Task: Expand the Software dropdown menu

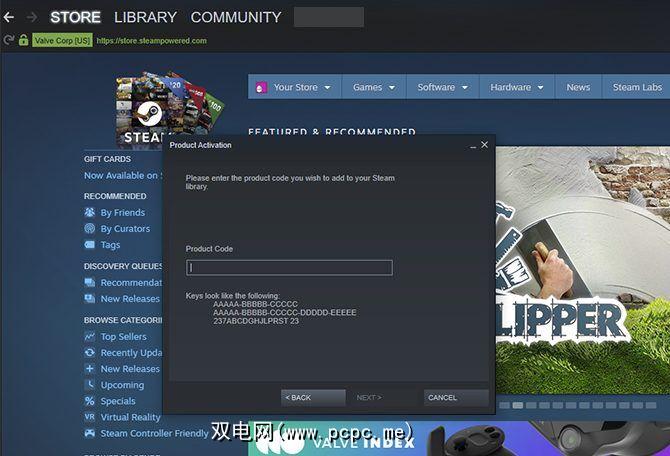Action: 443,87
